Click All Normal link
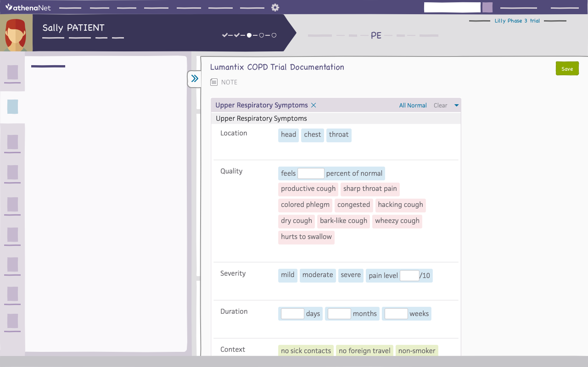 (413, 106)
